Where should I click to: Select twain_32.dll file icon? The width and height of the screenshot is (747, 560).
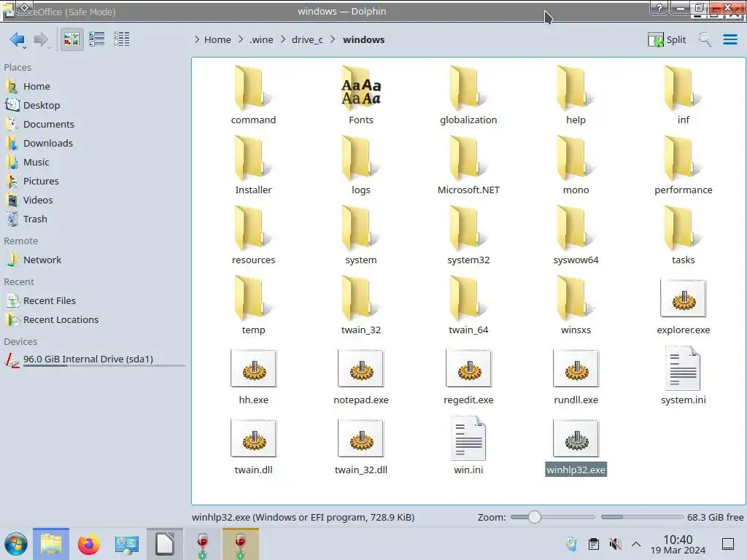click(x=360, y=439)
